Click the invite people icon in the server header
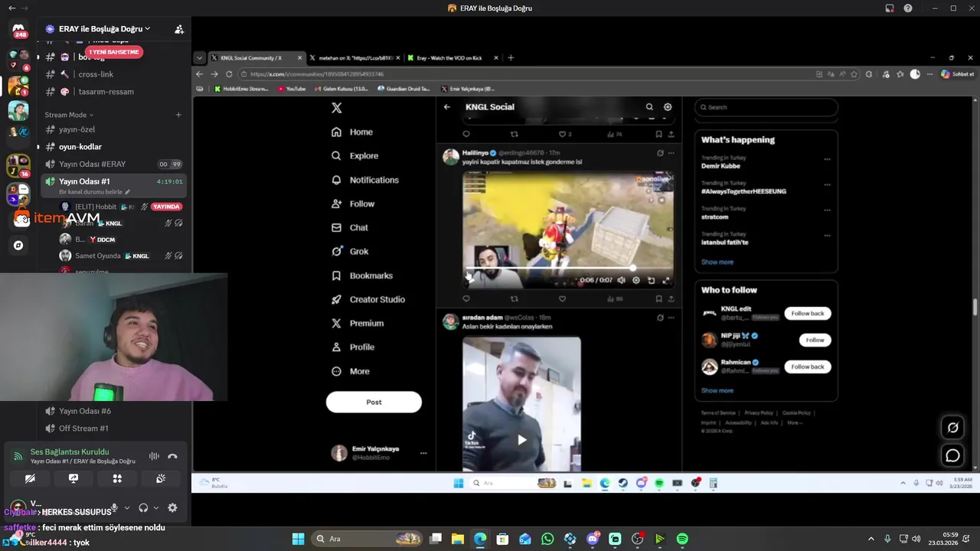Image resolution: width=980 pixels, height=551 pixels. (179, 29)
